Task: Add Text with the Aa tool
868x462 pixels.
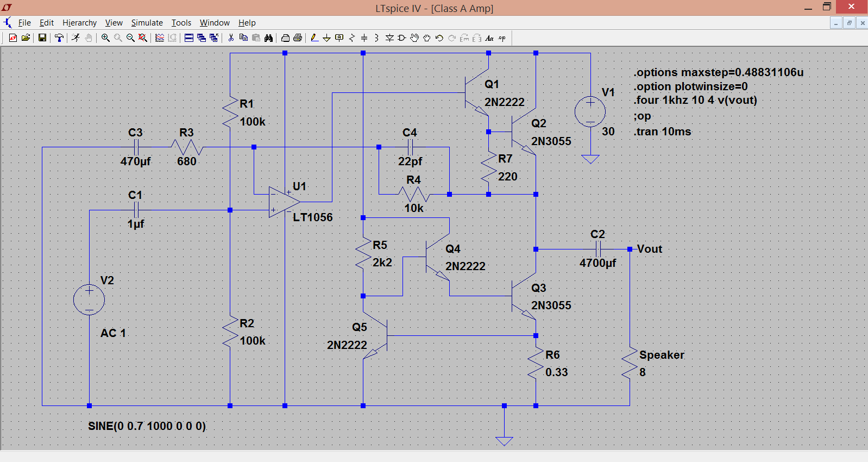Action: click(489, 38)
